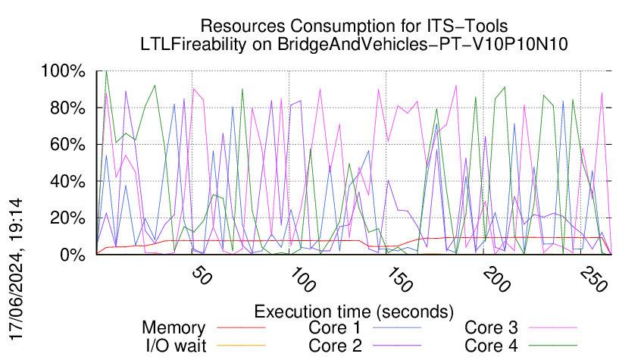Click the blue Core 1 legend line sample
The image size is (644, 360).
(x=397, y=327)
